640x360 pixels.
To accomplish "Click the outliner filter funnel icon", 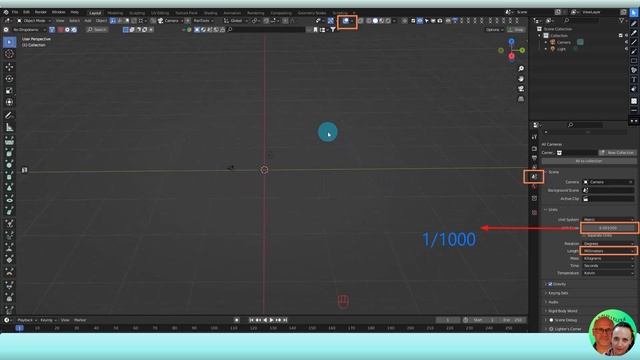I will pyautogui.click(x=622, y=20).
